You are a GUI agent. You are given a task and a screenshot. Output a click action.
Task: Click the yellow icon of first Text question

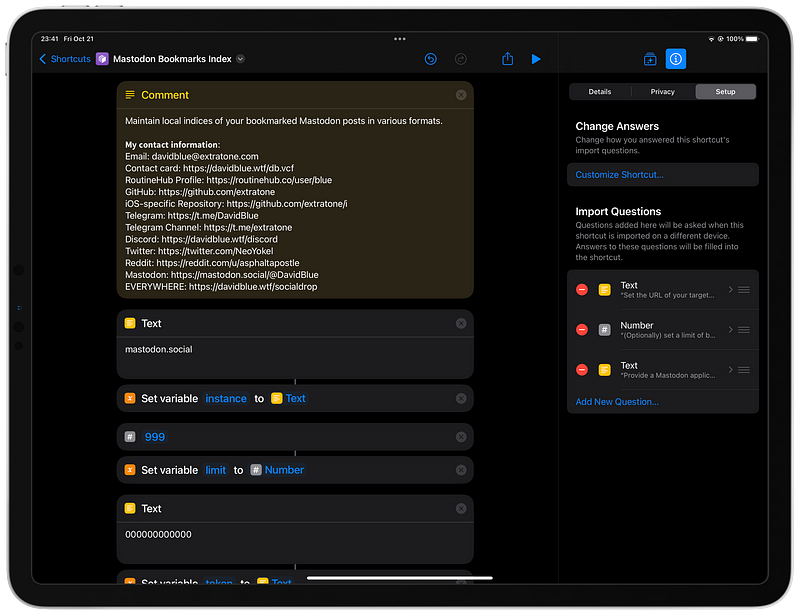click(604, 289)
